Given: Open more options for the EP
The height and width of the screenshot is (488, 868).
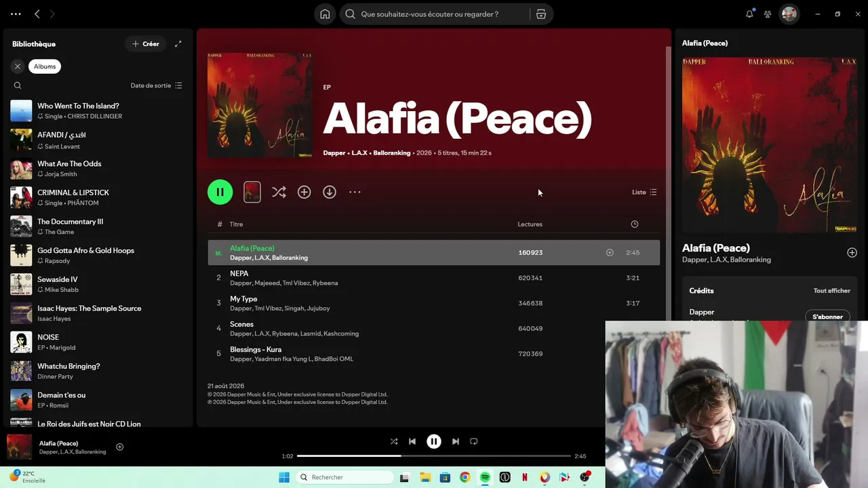Looking at the screenshot, I should (x=355, y=192).
